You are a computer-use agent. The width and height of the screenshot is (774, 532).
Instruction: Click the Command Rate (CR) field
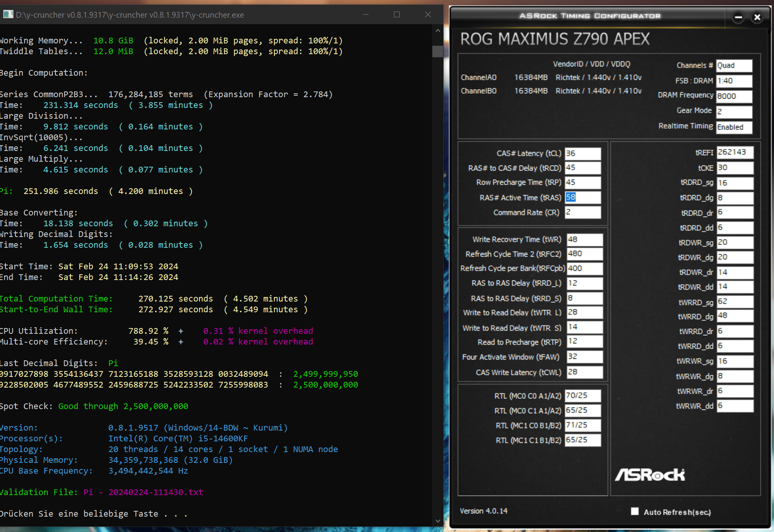coord(582,212)
